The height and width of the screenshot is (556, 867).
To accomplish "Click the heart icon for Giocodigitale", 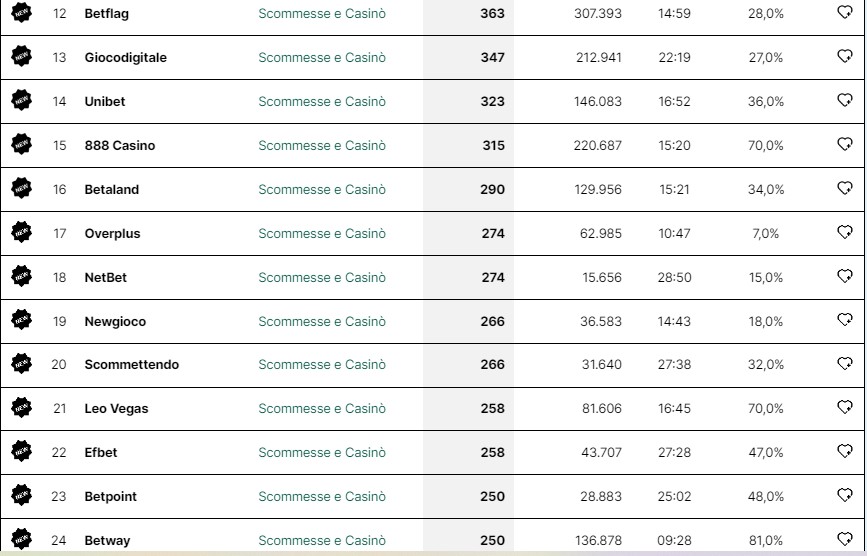I will pyautogui.click(x=844, y=56).
